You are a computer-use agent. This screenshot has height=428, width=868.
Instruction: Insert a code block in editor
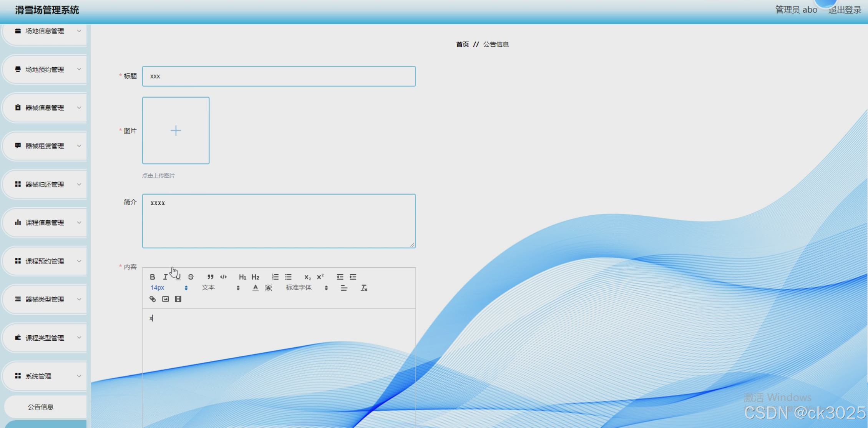point(223,277)
